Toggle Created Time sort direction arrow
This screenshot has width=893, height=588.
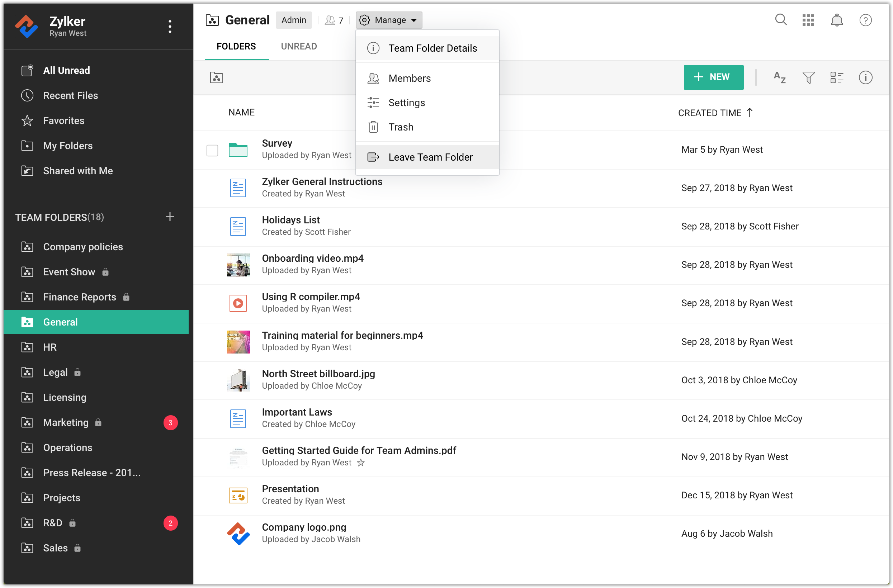tap(750, 113)
